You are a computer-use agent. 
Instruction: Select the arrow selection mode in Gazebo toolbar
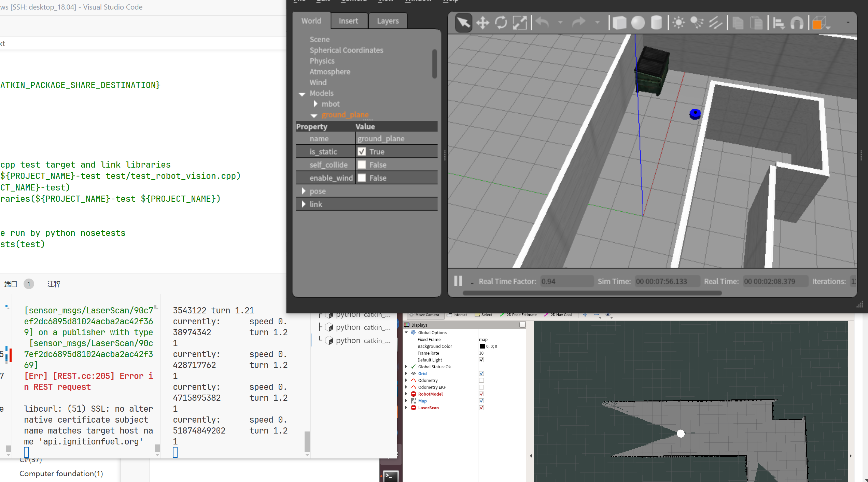coord(463,23)
